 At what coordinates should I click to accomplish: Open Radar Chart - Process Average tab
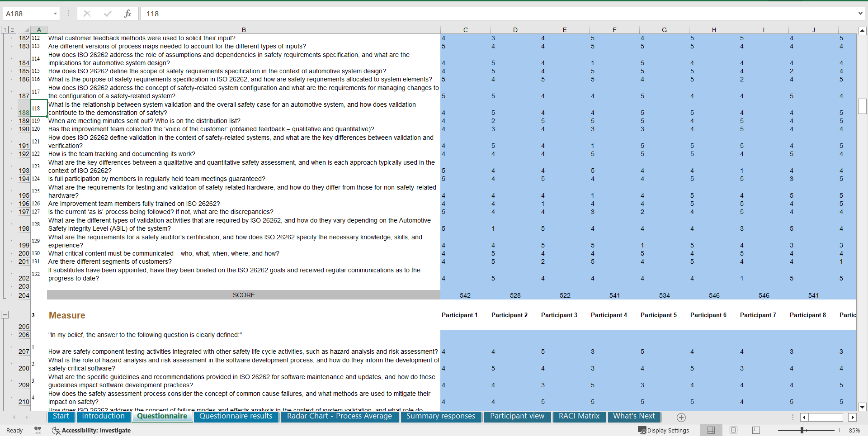pyautogui.click(x=340, y=416)
